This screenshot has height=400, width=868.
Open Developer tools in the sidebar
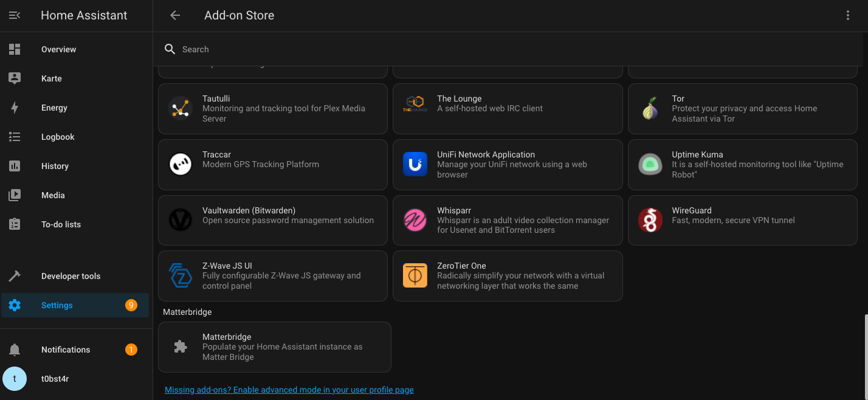(x=75, y=276)
